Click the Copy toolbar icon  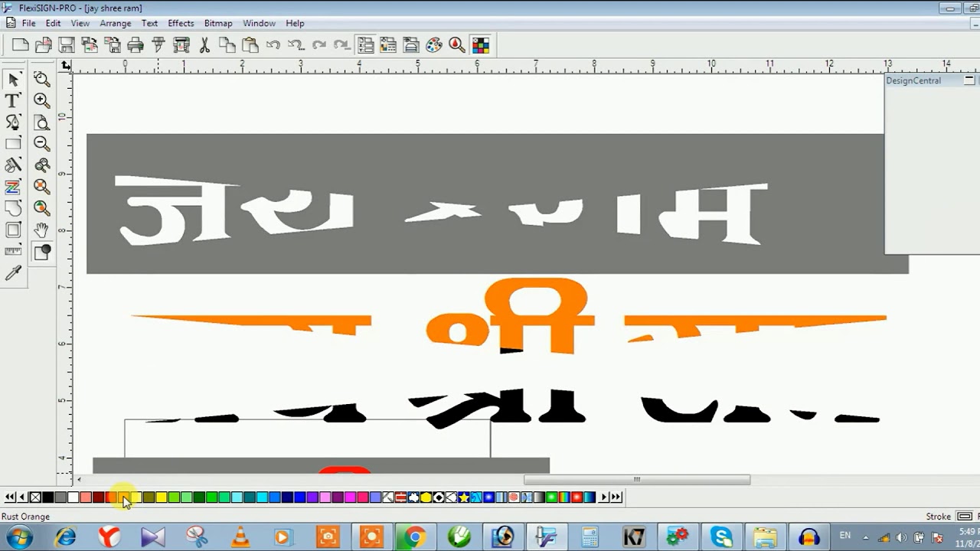pyautogui.click(x=227, y=45)
